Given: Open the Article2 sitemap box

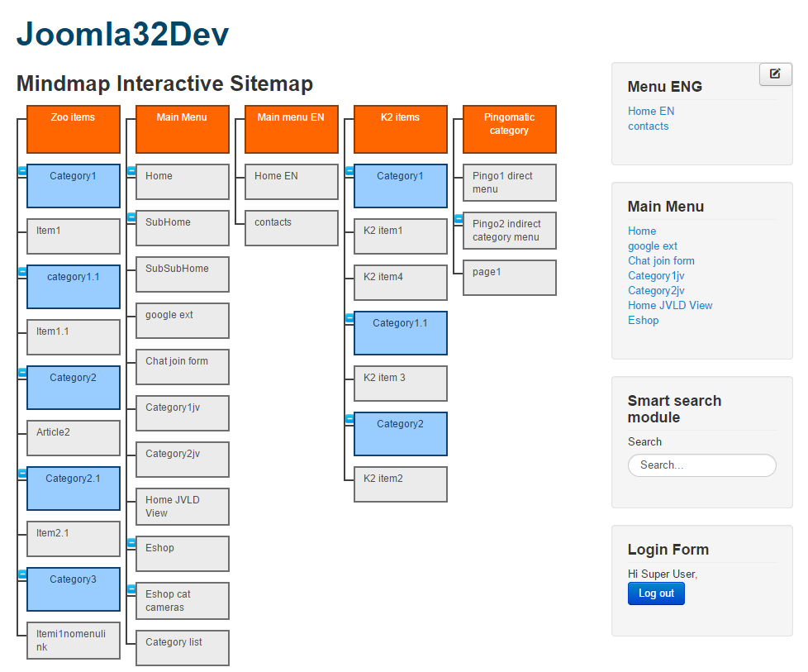Looking at the screenshot, I should click(x=74, y=438).
